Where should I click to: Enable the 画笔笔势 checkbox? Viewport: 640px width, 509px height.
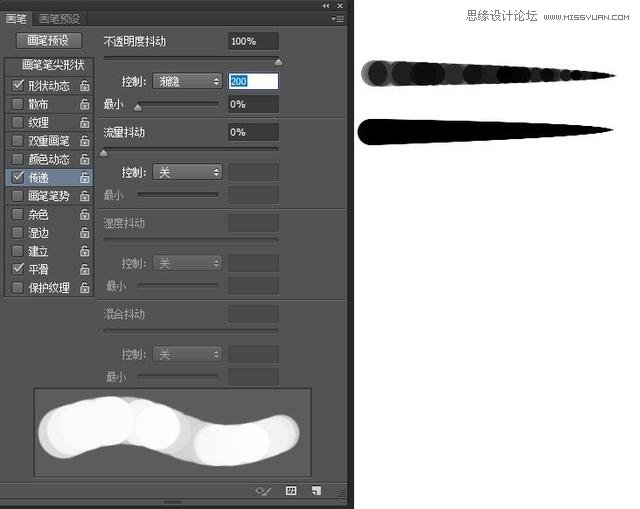[x=18, y=196]
